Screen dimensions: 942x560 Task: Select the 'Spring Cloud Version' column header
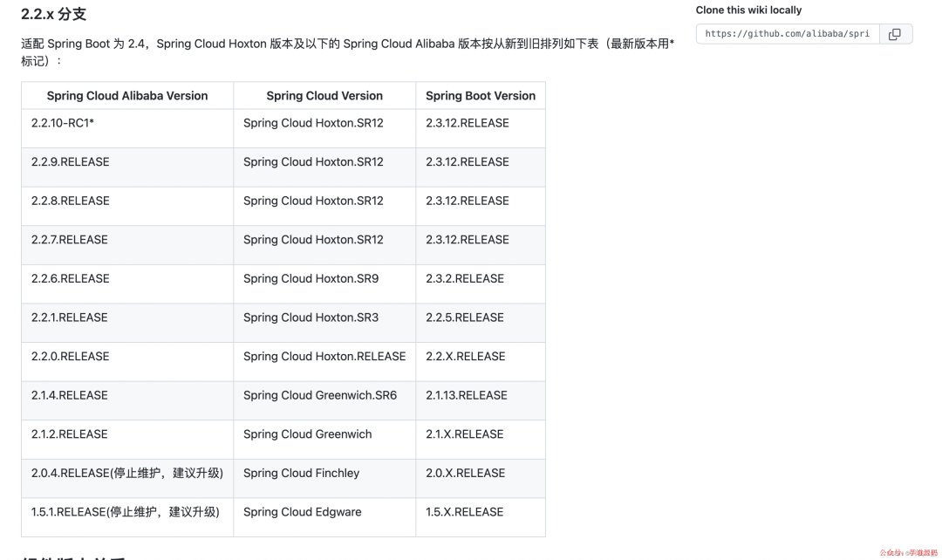pyautogui.click(x=324, y=96)
